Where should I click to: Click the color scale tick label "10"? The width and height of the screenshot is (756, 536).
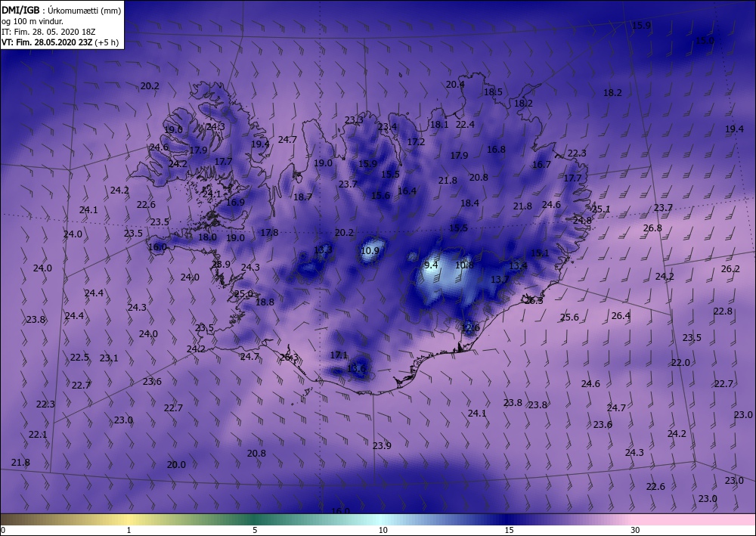click(x=383, y=530)
